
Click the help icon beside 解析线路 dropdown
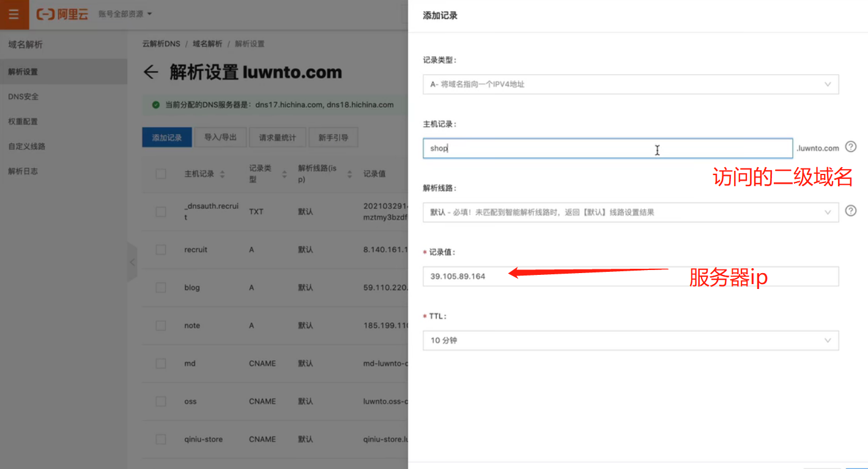point(850,211)
